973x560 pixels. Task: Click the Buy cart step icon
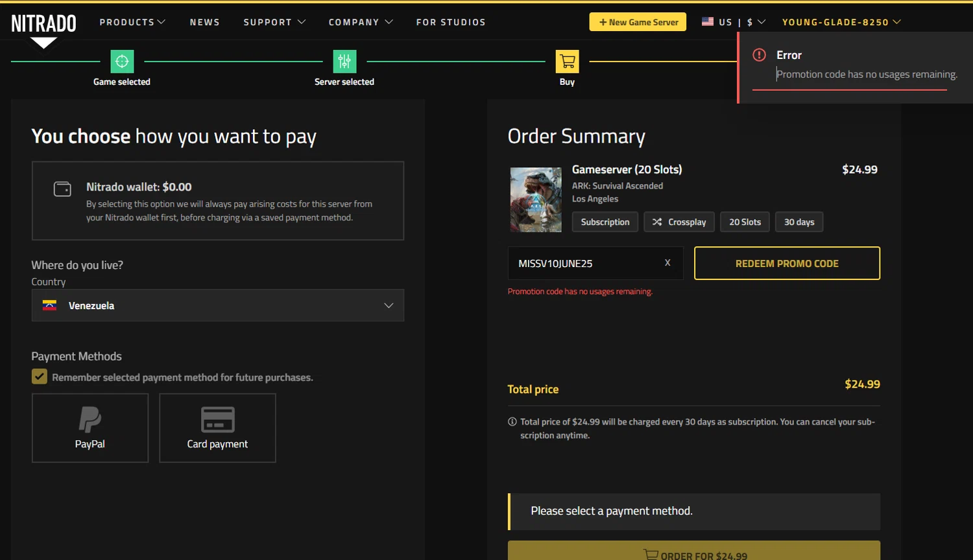coord(567,62)
